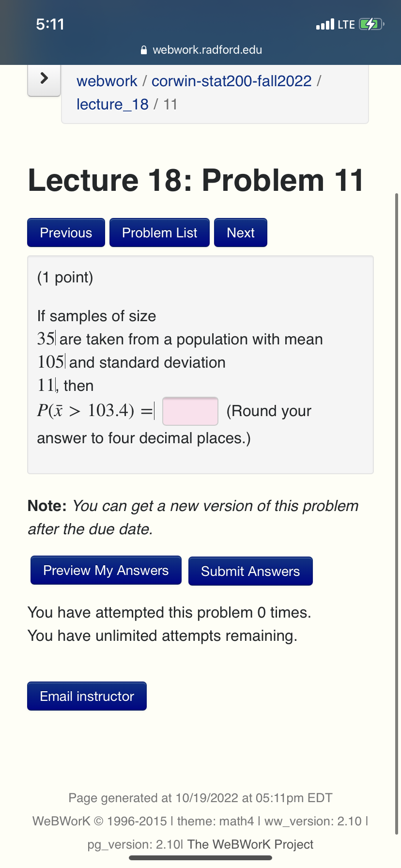
Task: Open the corwin-stat200-fall2022 course link
Action: 231,81
